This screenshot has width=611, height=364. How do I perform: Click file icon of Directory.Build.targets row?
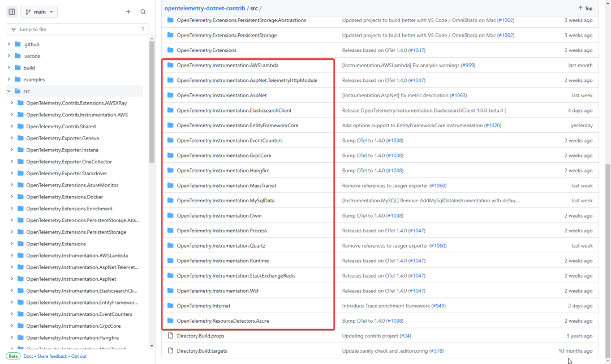pyautogui.click(x=170, y=351)
